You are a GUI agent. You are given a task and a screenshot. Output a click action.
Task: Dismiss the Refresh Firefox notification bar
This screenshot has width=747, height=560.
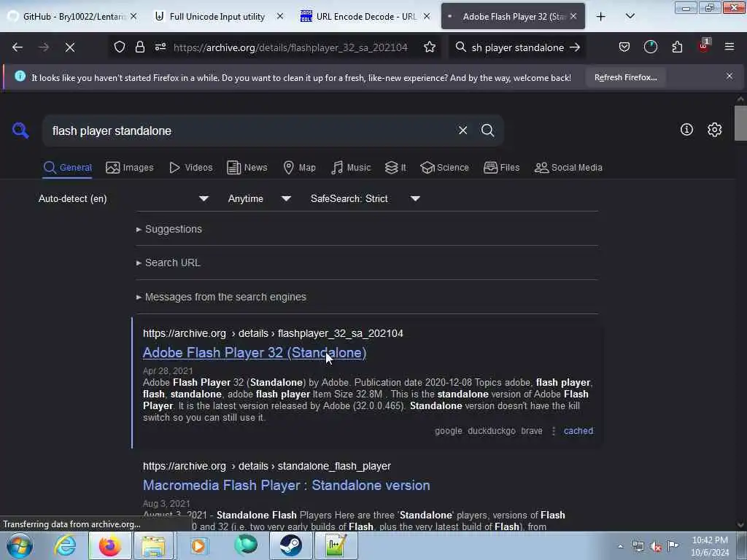tap(729, 76)
